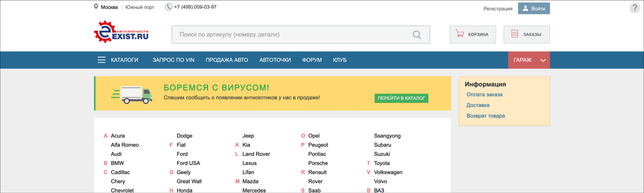Select Opel brand
This screenshot has width=644, height=193.
pos(314,136)
